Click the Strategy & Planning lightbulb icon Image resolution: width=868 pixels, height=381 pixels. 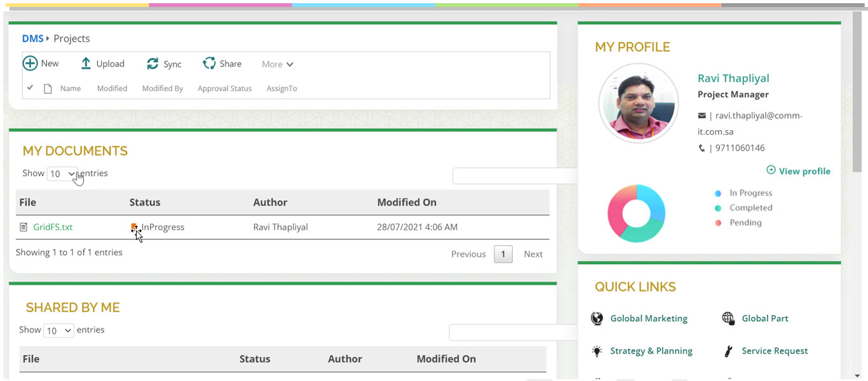(x=597, y=351)
